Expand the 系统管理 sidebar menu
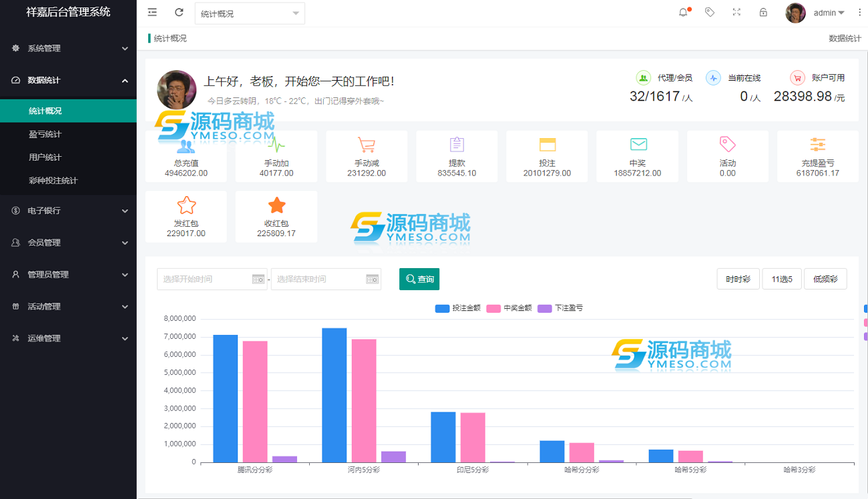The height and width of the screenshot is (499, 868). [68, 48]
